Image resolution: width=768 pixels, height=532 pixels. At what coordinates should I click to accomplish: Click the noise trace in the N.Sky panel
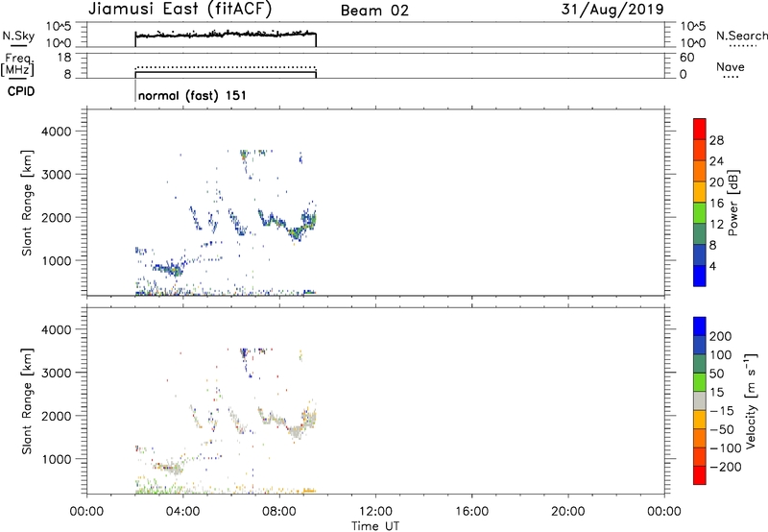pyautogui.click(x=226, y=35)
